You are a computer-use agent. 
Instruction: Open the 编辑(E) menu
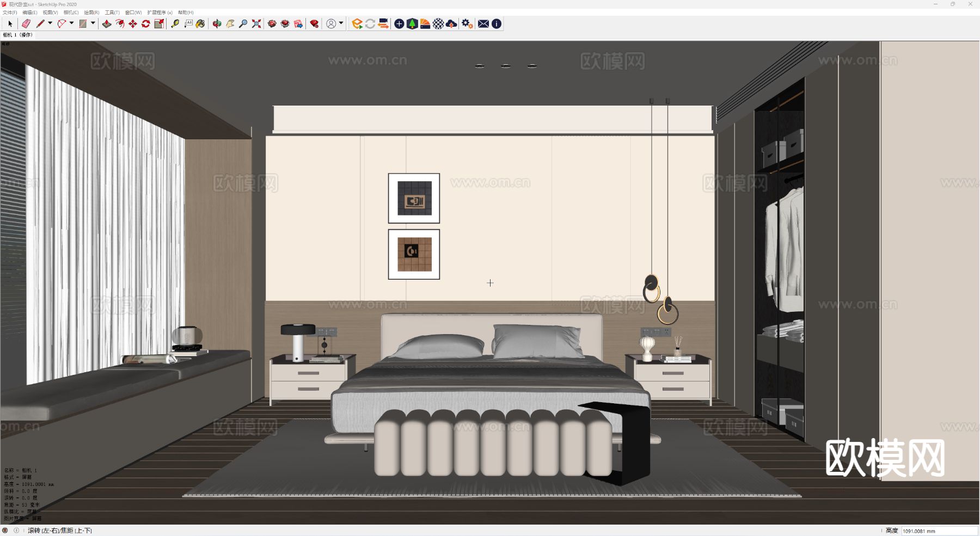tap(30, 13)
